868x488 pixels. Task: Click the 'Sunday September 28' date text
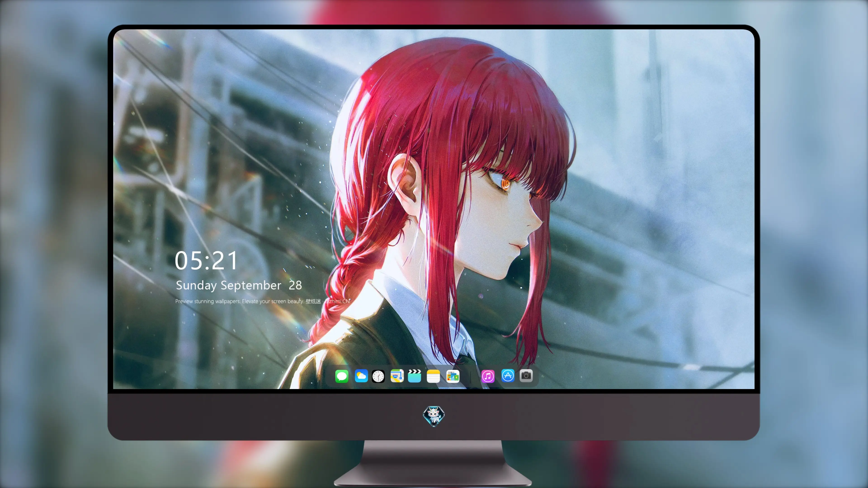click(x=238, y=286)
